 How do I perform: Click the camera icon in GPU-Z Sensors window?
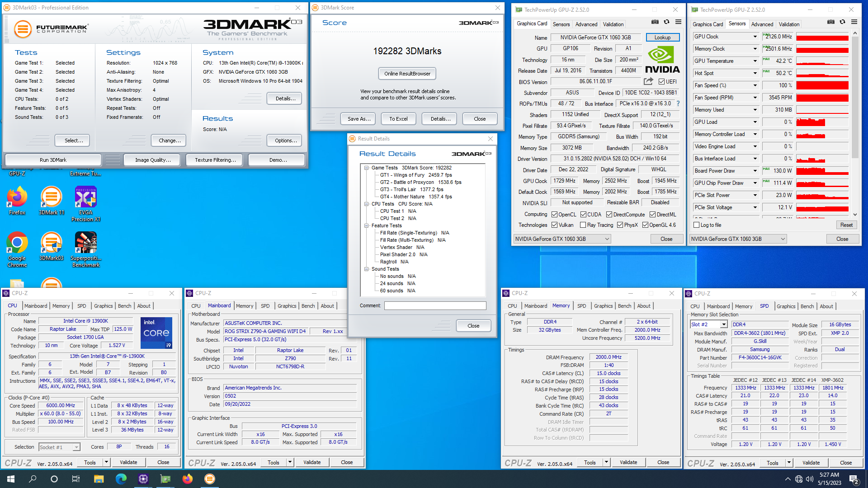click(x=830, y=22)
